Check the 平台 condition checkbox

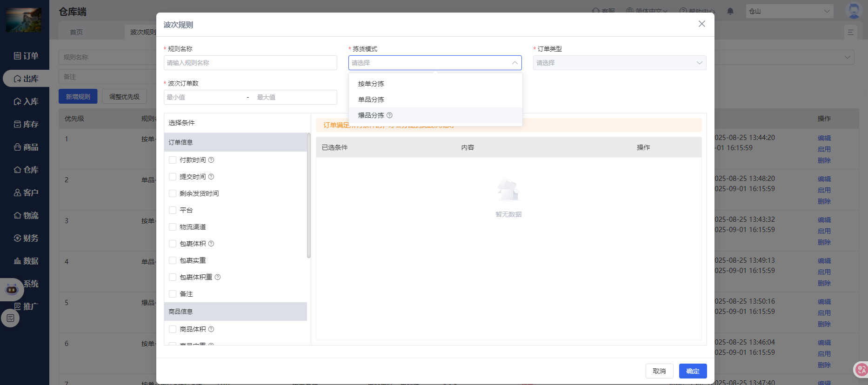tap(173, 210)
